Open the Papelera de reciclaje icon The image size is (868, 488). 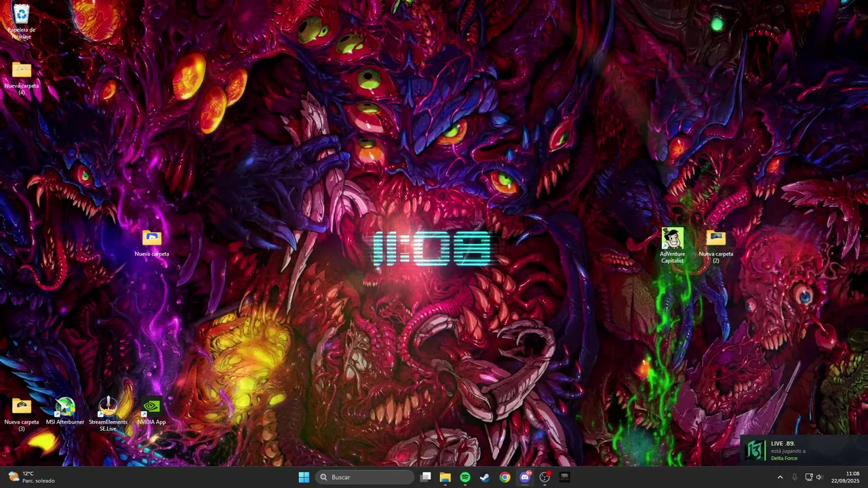coord(22,20)
